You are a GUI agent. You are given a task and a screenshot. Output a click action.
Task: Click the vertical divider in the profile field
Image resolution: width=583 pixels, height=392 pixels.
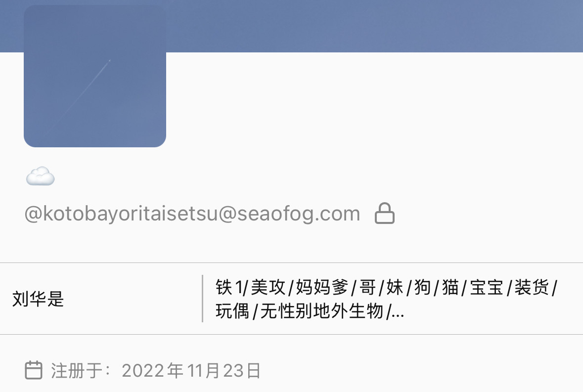202,299
